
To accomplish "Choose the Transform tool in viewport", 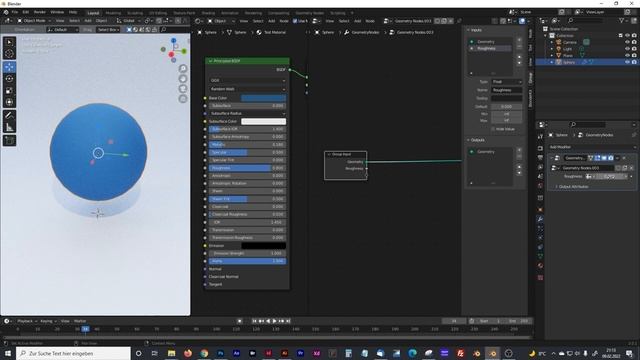I will click(9, 102).
